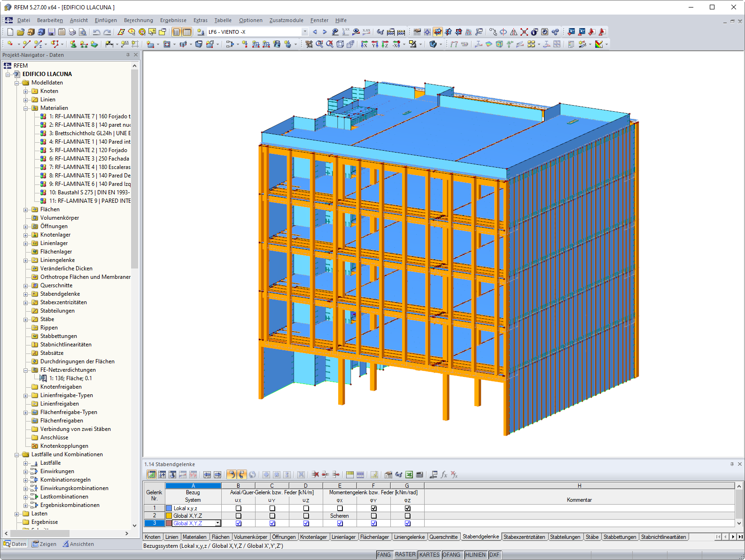
Task: Open the color spectrum display settings icon
Action: pos(599,44)
